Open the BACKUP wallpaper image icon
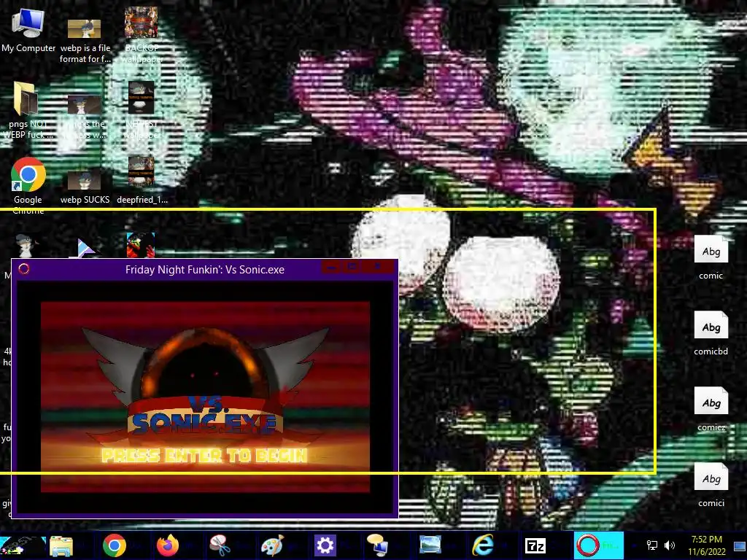The width and height of the screenshot is (747, 560). (142, 34)
